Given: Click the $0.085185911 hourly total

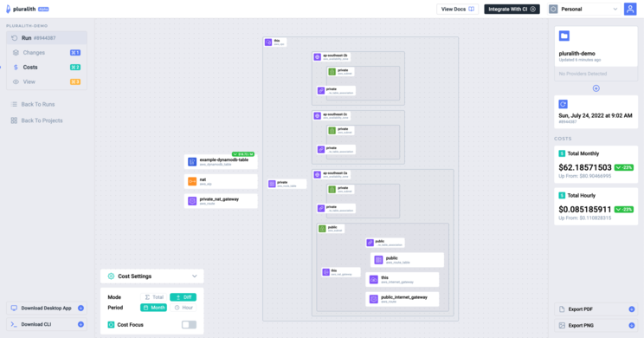Looking at the screenshot, I should pyautogui.click(x=585, y=209).
